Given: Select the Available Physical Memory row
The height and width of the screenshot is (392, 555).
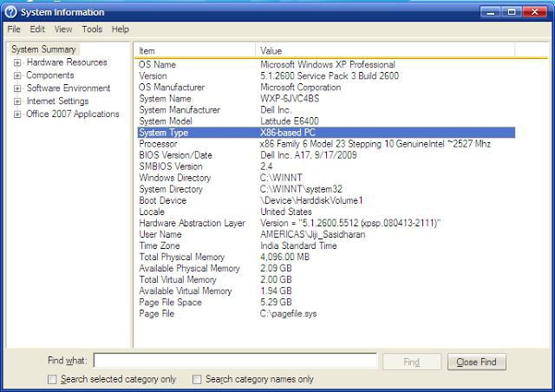Looking at the screenshot, I should (326, 268).
